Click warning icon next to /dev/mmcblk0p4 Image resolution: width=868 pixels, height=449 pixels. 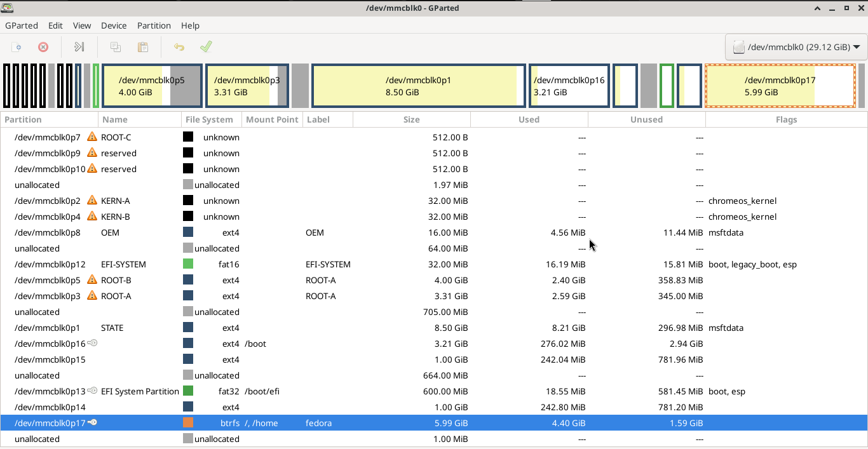[x=92, y=216]
